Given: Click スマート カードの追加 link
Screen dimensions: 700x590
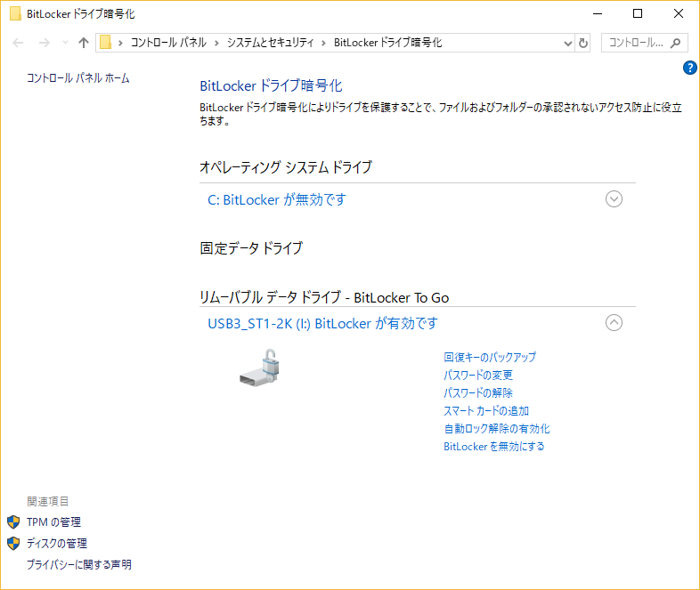Looking at the screenshot, I should click(486, 411).
